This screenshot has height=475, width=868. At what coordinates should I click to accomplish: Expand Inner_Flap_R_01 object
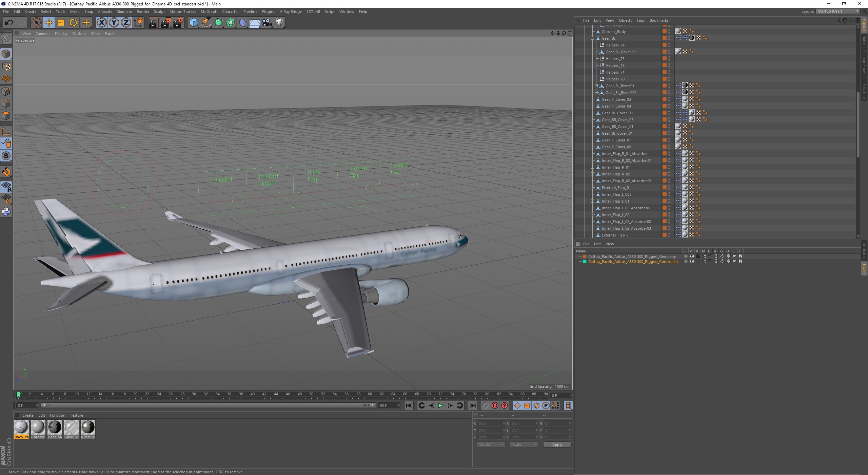(593, 167)
